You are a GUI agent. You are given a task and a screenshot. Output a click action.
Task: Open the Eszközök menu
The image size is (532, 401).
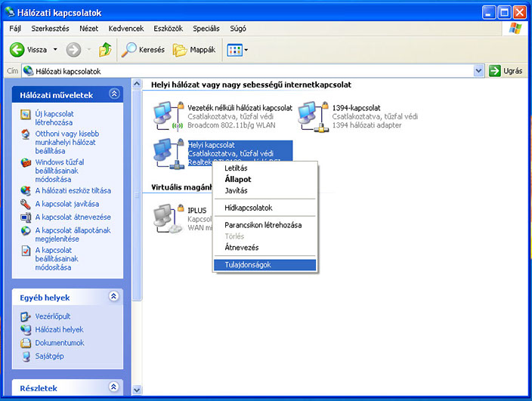click(x=168, y=29)
